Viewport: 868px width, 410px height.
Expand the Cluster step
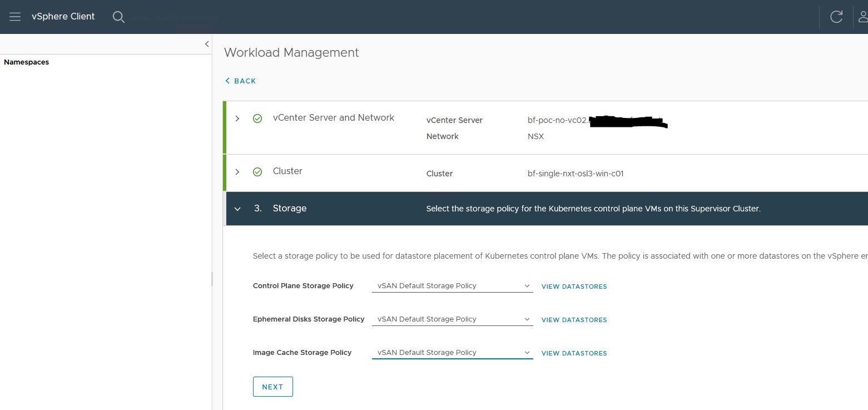point(237,172)
